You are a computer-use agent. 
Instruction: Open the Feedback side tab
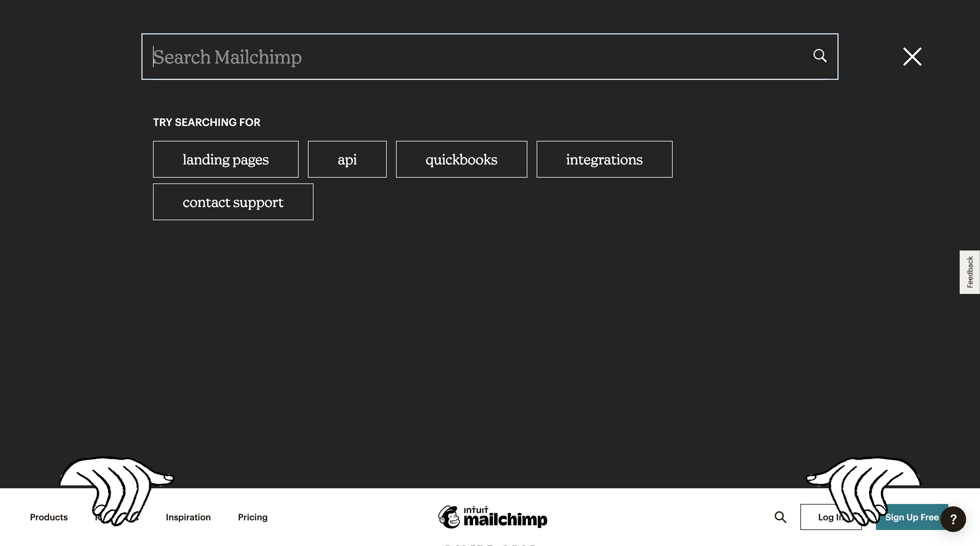969,272
